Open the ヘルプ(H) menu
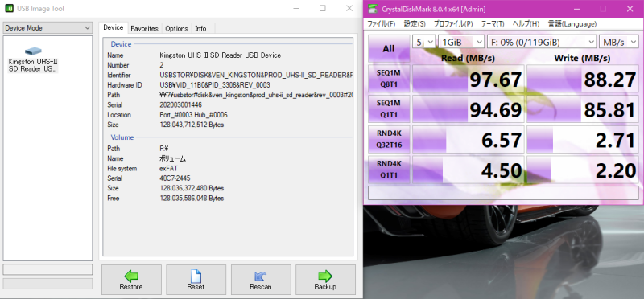This screenshot has height=299, width=644. click(x=526, y=24)
